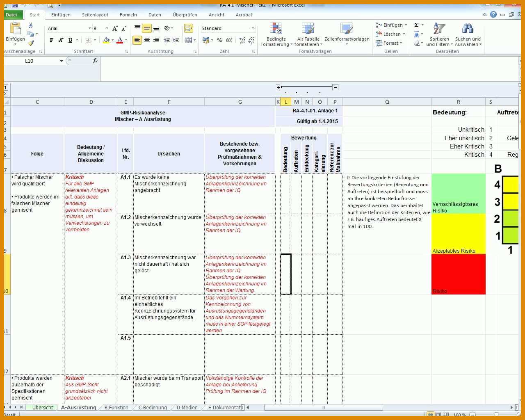
Task: Open the Datei tab
Action: 11,15
